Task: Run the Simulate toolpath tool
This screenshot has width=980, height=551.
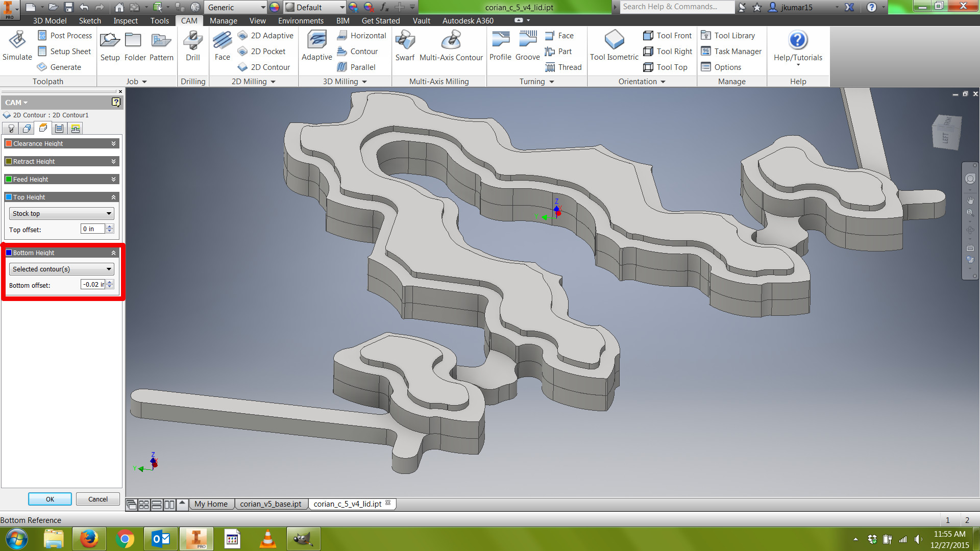Action: tap(17, 46)
